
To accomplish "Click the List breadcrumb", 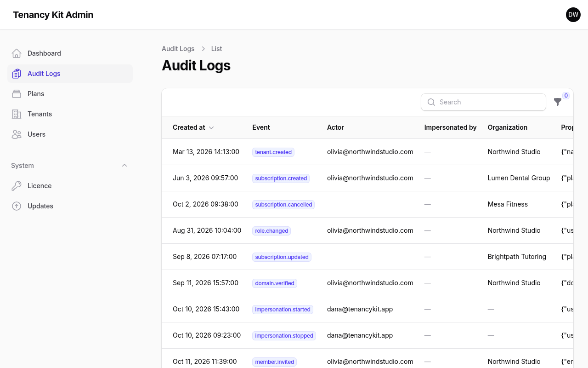I will pos(216,49).
